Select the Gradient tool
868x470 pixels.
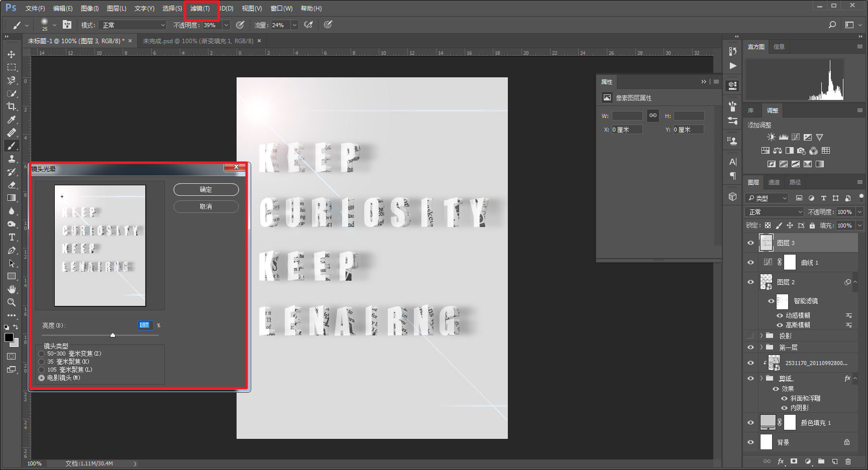[11, 198]
